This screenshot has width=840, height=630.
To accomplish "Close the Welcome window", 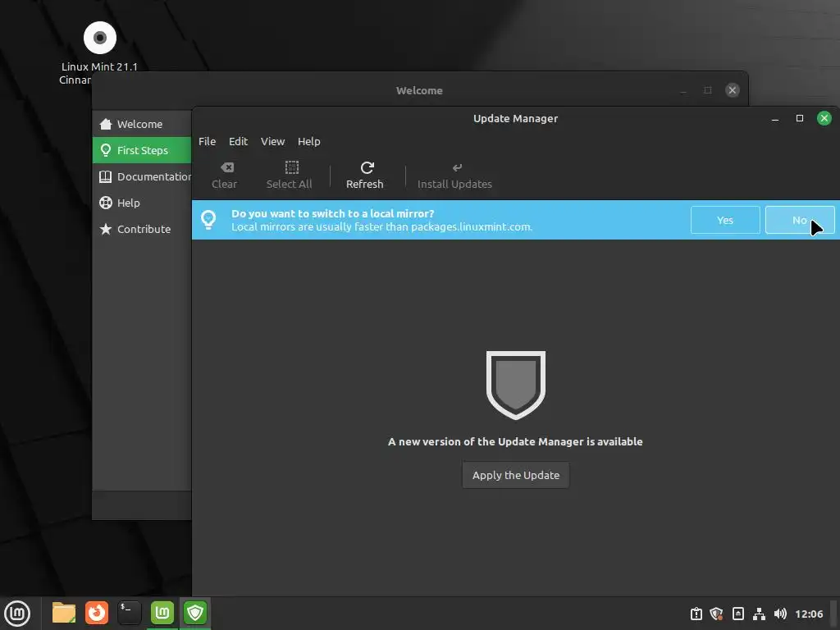I will click(733, 90).
